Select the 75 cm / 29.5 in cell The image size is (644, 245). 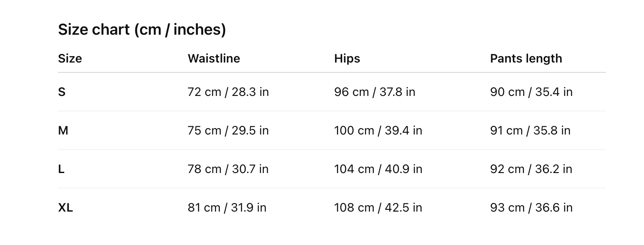[228, 131]
